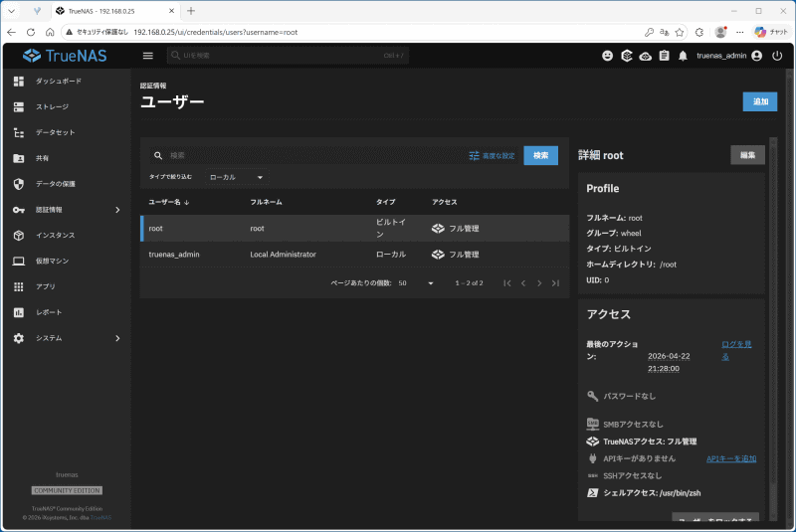Open the Shares folder icon in sidebar
This screenshot has height=532, width=796.
19,158
